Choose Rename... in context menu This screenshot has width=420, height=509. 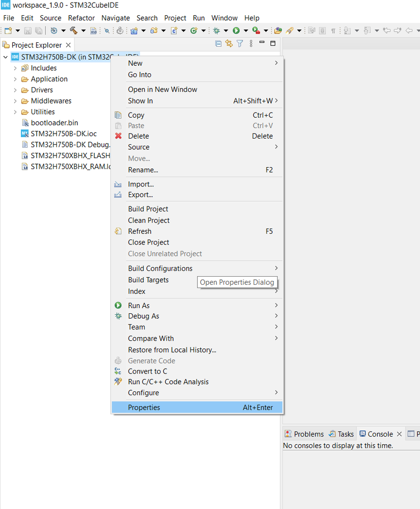(x=197, y=170)
